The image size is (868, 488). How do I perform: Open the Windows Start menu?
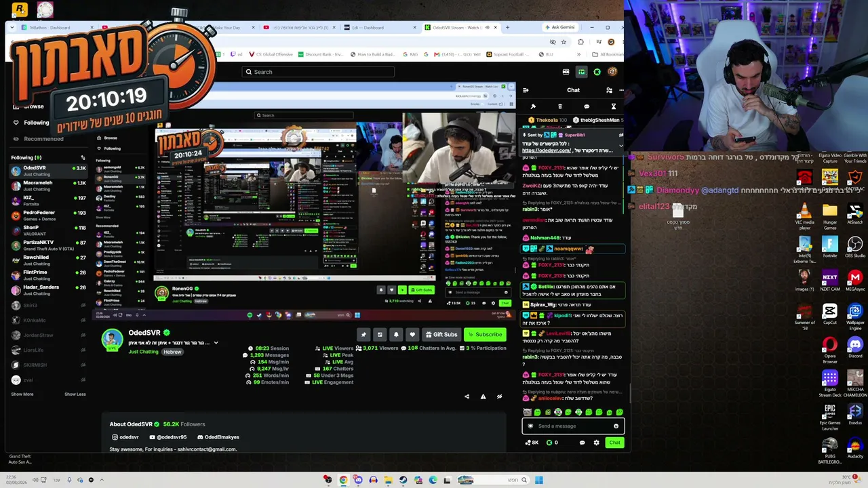[538, 480]
